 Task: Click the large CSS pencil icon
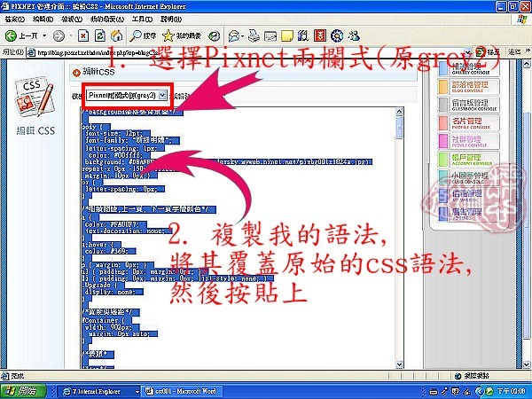click(35, 97)
